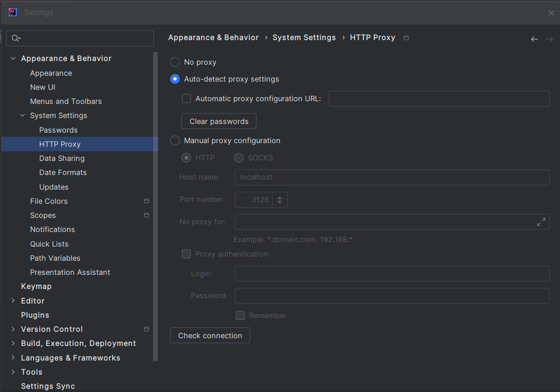
Task: Click the project icon beside File Colors
Action: [146, 201]
